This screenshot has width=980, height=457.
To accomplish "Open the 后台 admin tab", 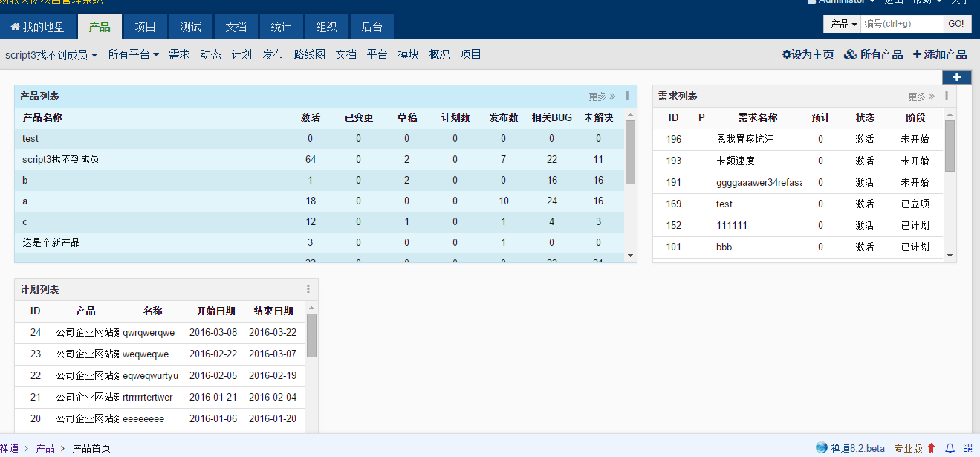I will [x=371, y=27].
